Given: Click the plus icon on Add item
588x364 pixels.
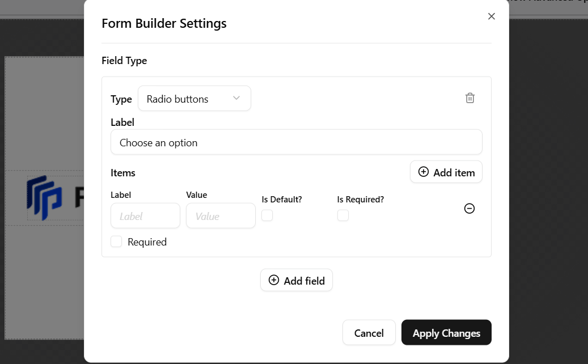Looking at the screenshot, I should coord(424,172).
